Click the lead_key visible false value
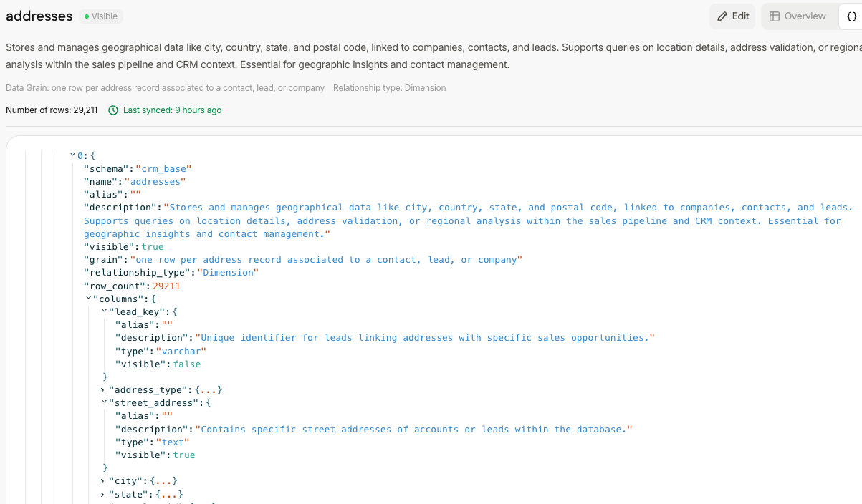 tap(186, 364)
